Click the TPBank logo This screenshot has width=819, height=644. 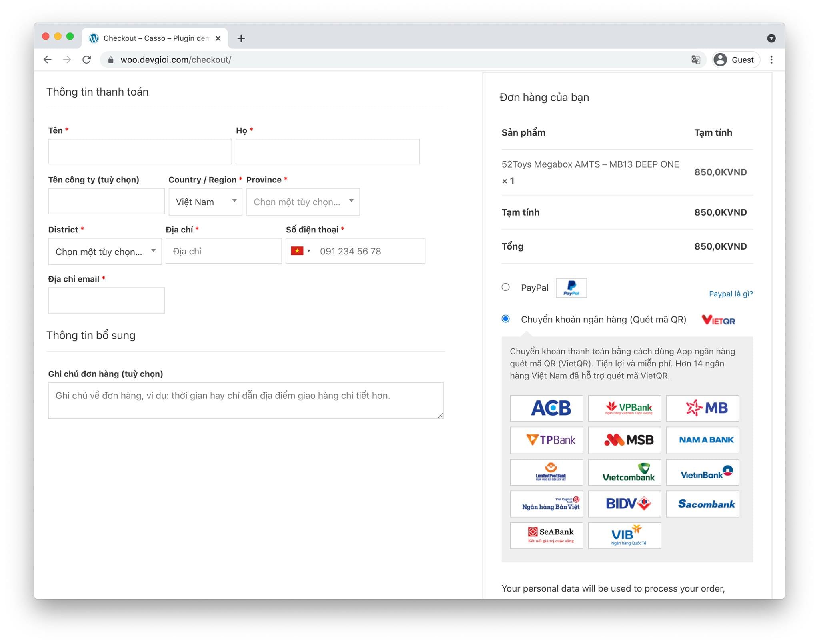point(547,440)
